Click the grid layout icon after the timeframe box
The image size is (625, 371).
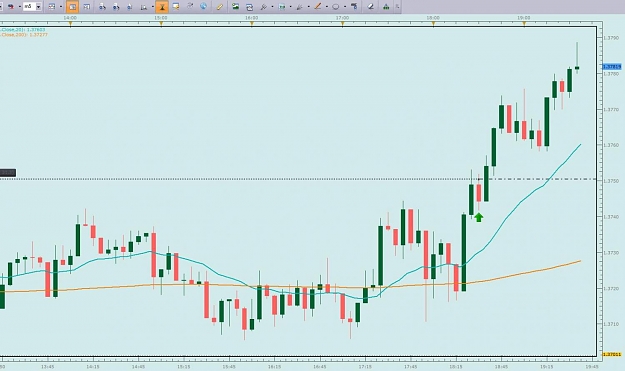point(51,6)
